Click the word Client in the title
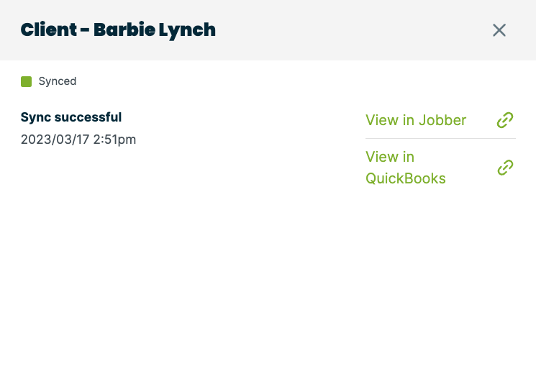Viewport: 536px width, 392px height. click(x=47, y=30)
